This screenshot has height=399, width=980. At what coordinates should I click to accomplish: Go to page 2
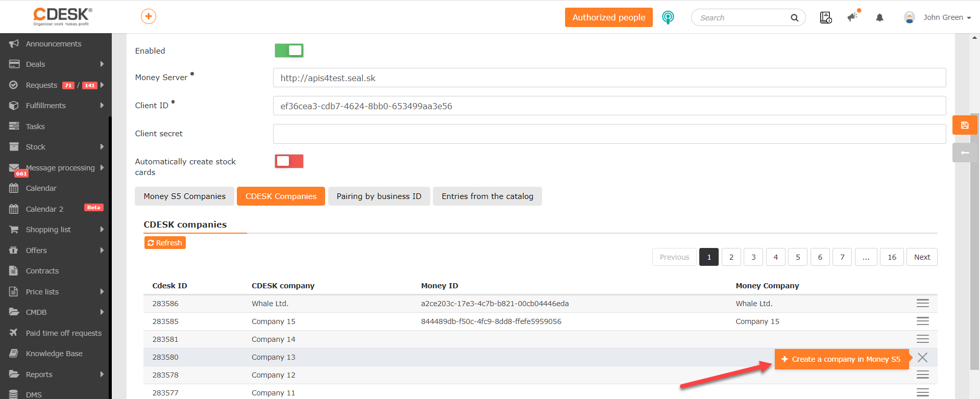pos(731,257)
